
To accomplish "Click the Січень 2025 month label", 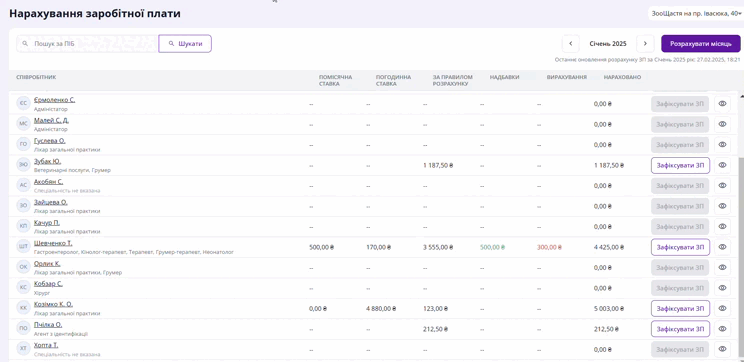I will click(x=608, y=44).
